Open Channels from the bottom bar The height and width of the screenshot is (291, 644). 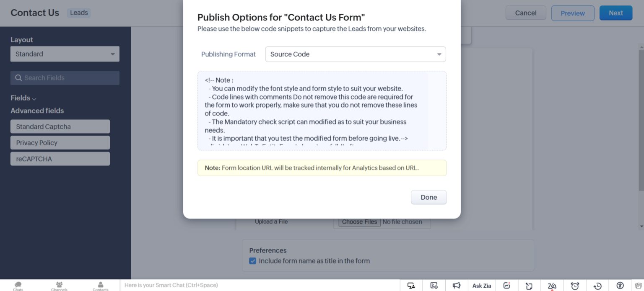click(x=59, y=286)
